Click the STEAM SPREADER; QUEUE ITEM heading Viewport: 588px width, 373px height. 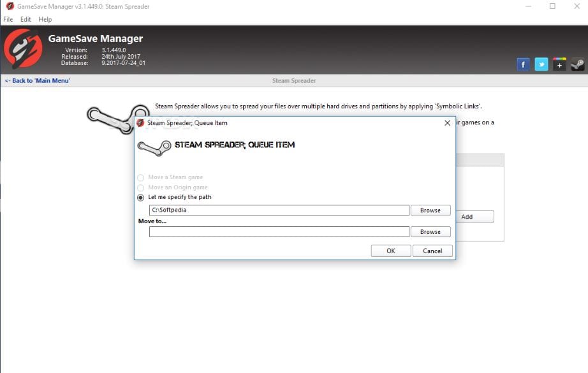[235, 145]
